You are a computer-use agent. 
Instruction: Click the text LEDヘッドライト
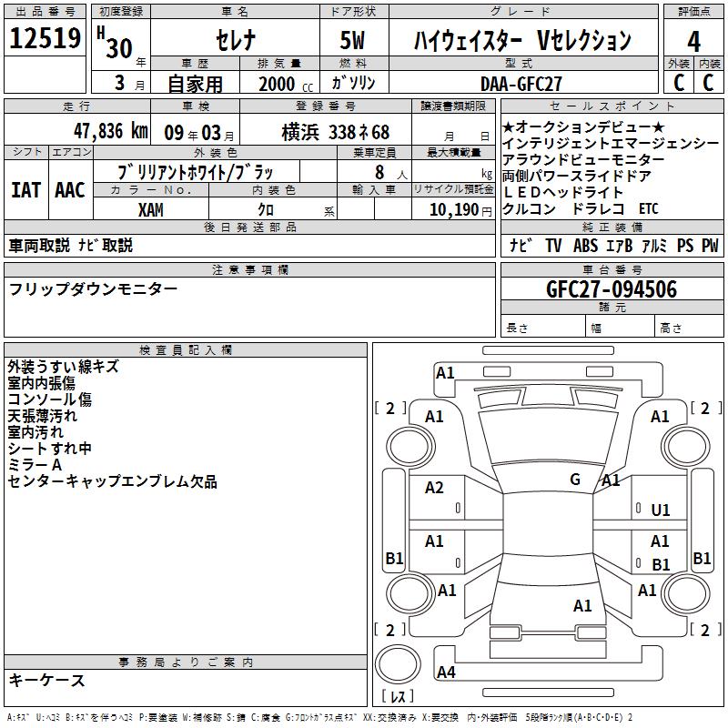coord(562,192)
